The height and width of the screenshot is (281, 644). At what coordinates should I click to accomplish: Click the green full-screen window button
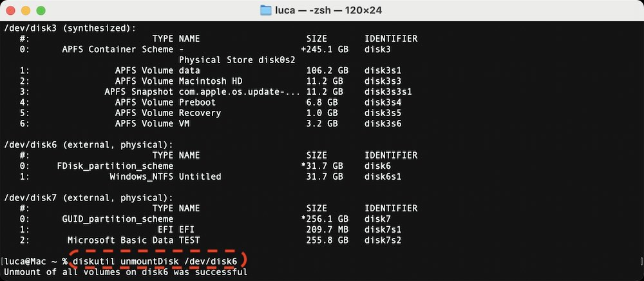(41, 11)
